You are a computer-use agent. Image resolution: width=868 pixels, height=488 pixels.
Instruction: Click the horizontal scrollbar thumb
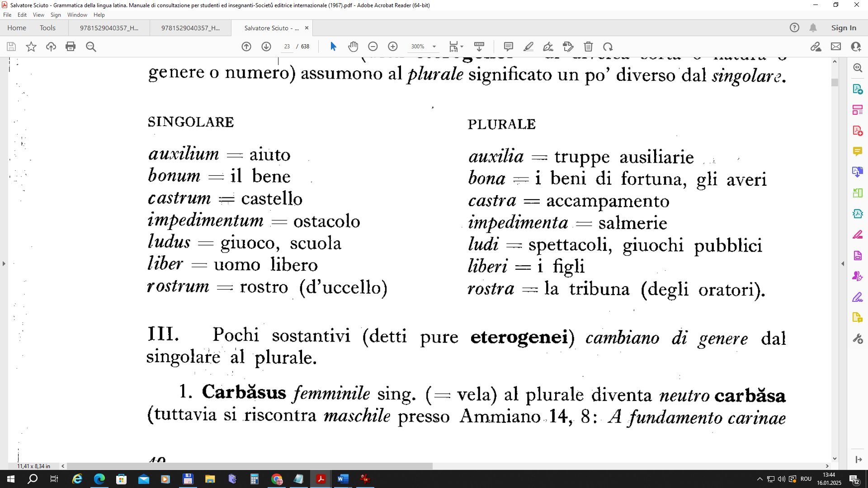[x=250, y=466]
